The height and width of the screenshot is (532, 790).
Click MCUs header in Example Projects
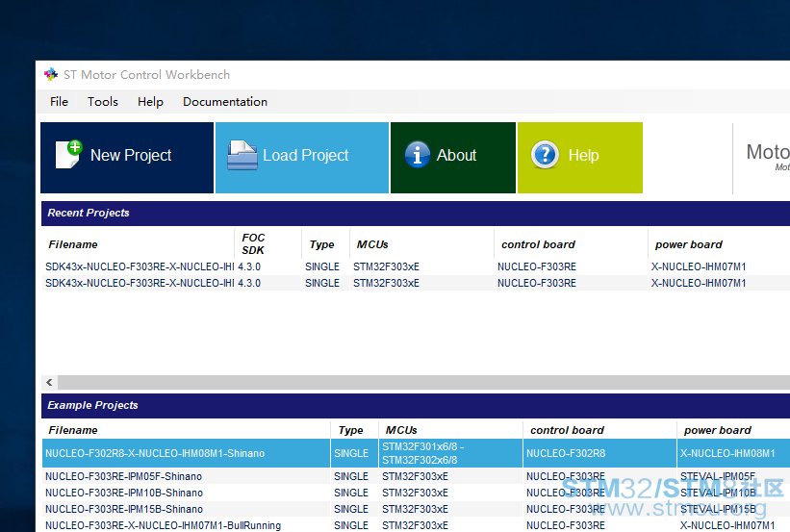click(x=401, y=430)
